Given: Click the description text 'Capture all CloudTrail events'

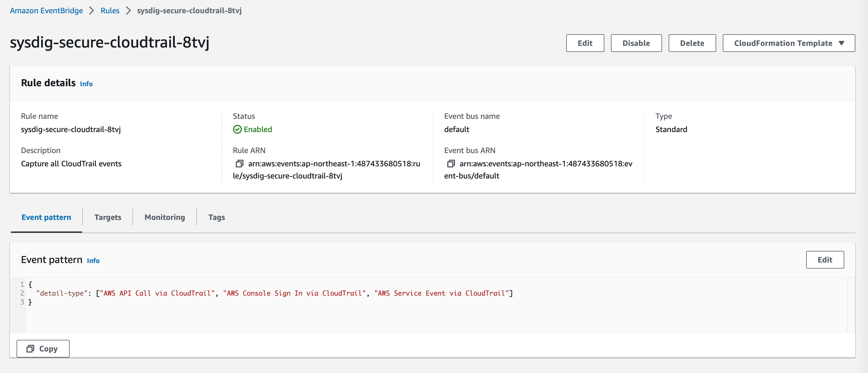Looking at the screenshot, I should [71, 164].
